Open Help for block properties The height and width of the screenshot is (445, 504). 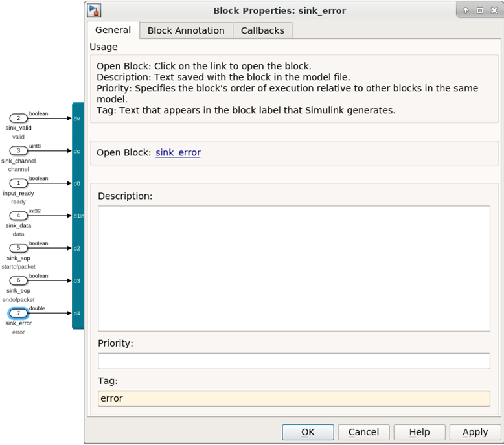click(420, 432)
